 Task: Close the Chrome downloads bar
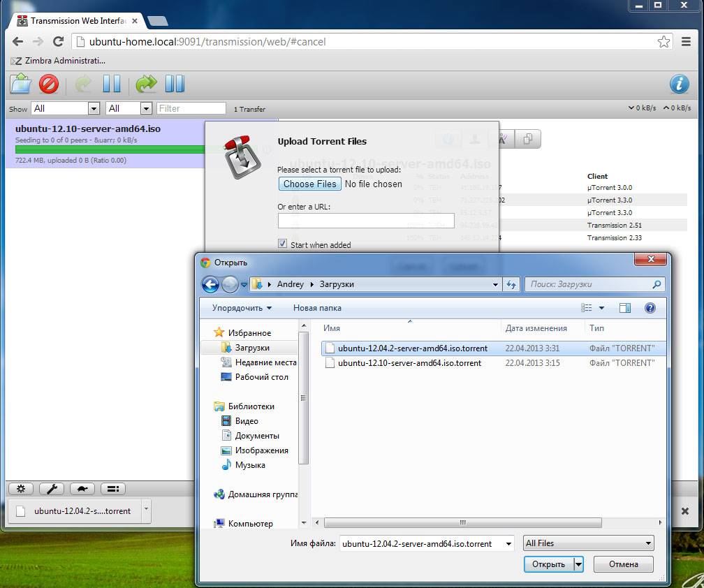[x=684, y=511]
